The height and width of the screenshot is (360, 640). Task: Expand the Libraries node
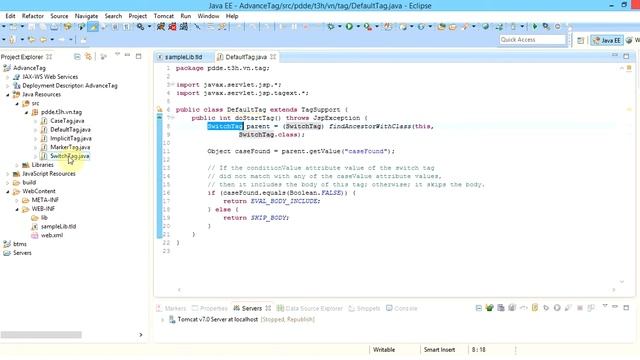[17, 165]
